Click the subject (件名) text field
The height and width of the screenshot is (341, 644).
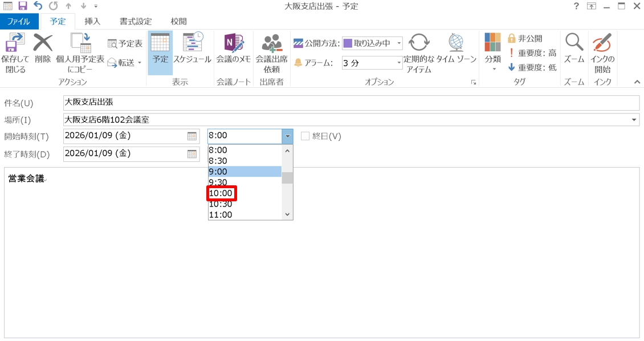pyautogui.click(x=351, y=103)
